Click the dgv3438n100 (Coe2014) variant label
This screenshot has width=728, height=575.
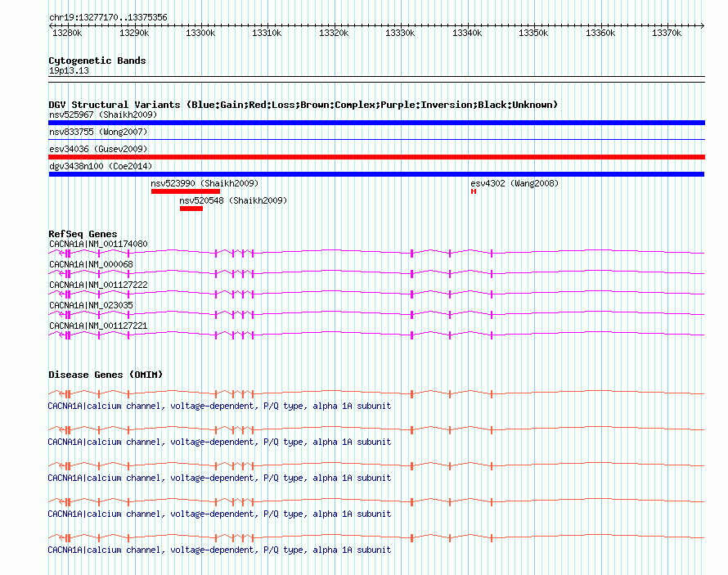pyautogui.click(x=101, y=166)
